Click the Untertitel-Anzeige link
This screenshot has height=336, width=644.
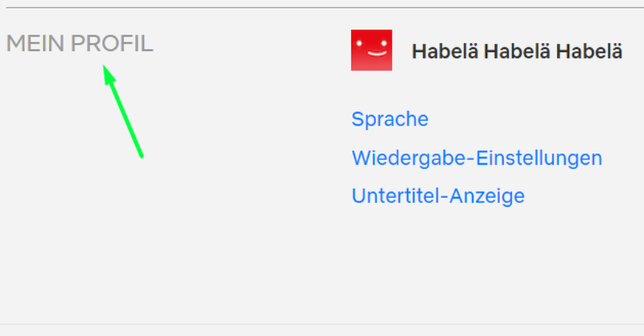click(x=438, y=196)
